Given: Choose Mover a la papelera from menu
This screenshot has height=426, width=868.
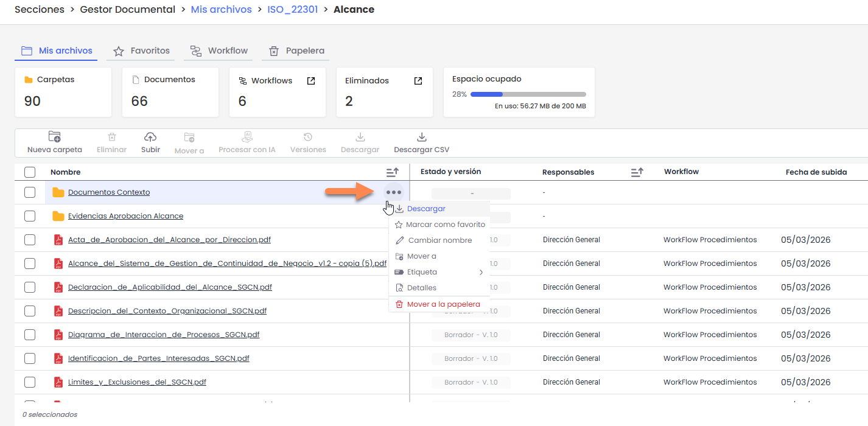Looking at the screenshot, I should pyautogui.click(x=443, y=304).
